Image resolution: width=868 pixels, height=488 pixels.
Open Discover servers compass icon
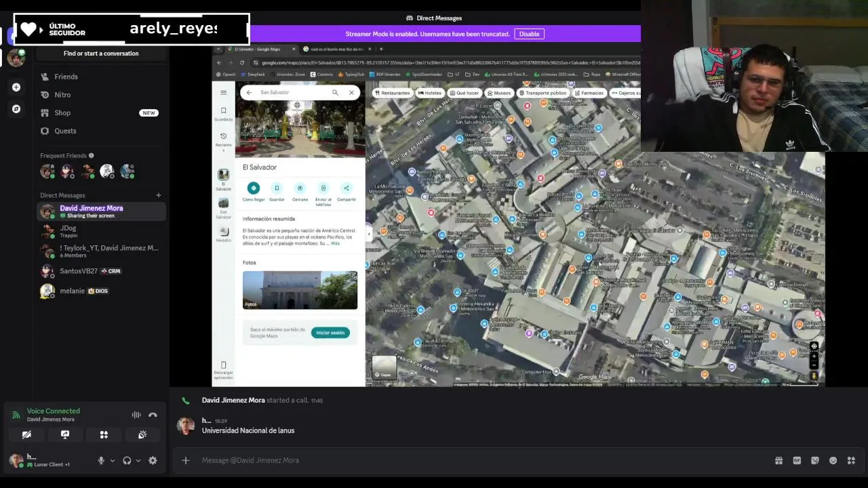pos(16,108)
